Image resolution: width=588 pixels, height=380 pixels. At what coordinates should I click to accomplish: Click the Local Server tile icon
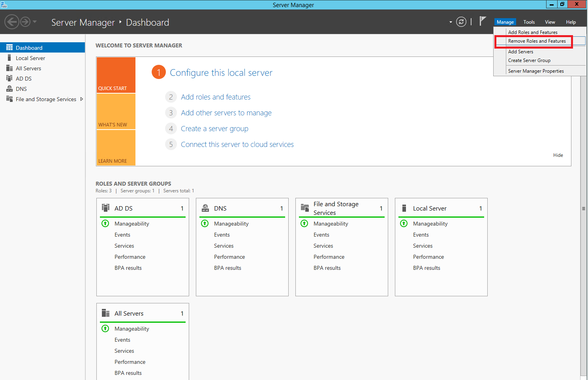click(x=404, y=208)
